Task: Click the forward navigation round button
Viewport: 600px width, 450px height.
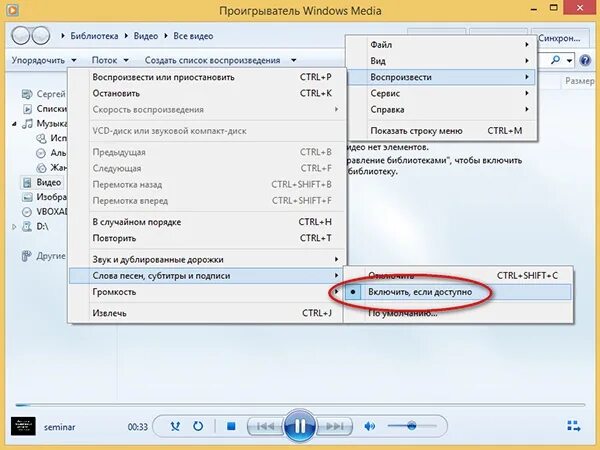Action: pos(41,36)
